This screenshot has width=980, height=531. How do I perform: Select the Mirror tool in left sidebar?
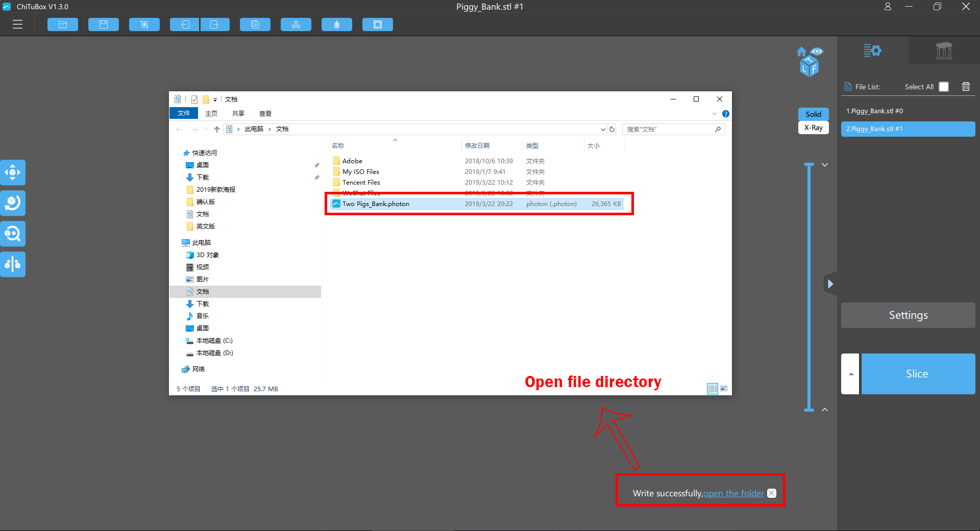click(13, 264)
